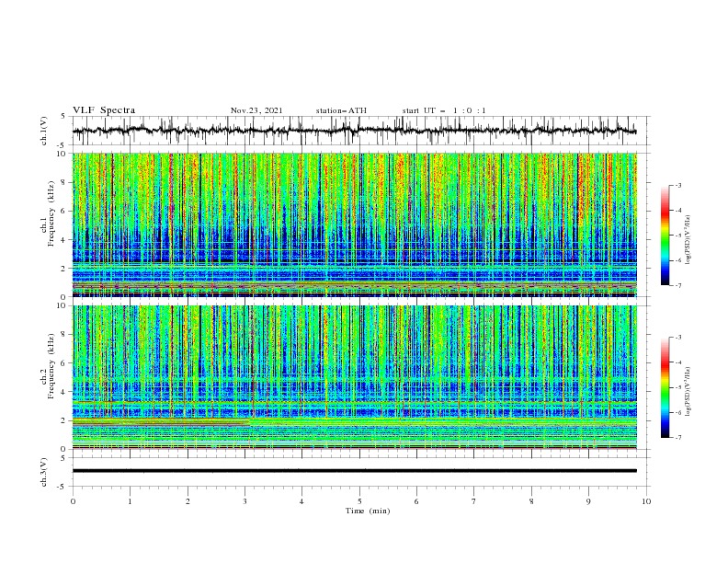The height and width of the screenshot is (563, 728).
Task: Click the "-5" value on ch.1 colorbar
Action: point(678,236)
